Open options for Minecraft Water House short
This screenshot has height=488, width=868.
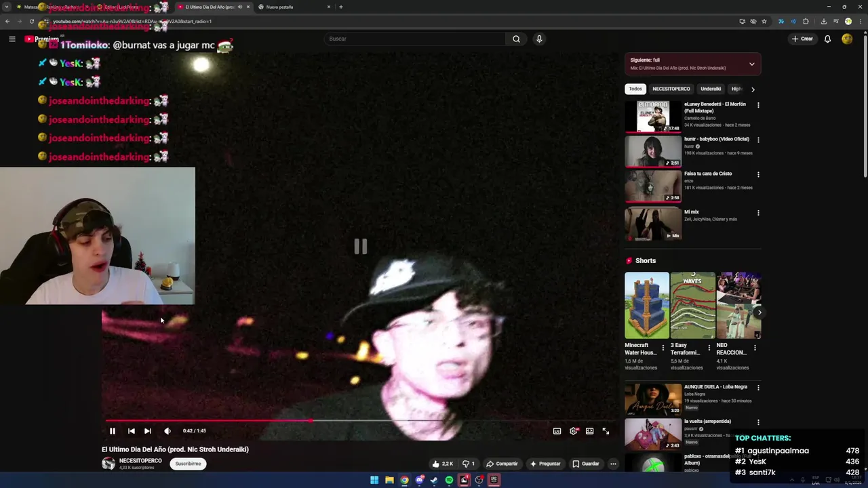(663, 348)
